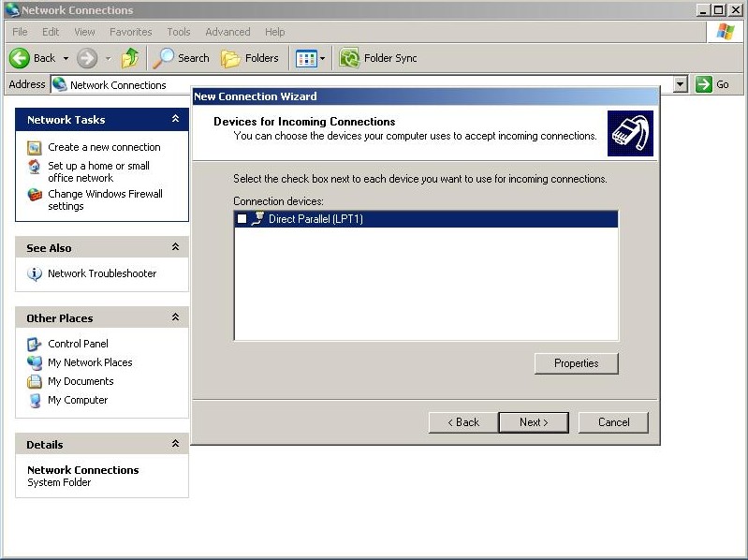This screenshot has width=748, height=560.
Task: Click Create a new connection icon
Action: 35,148
